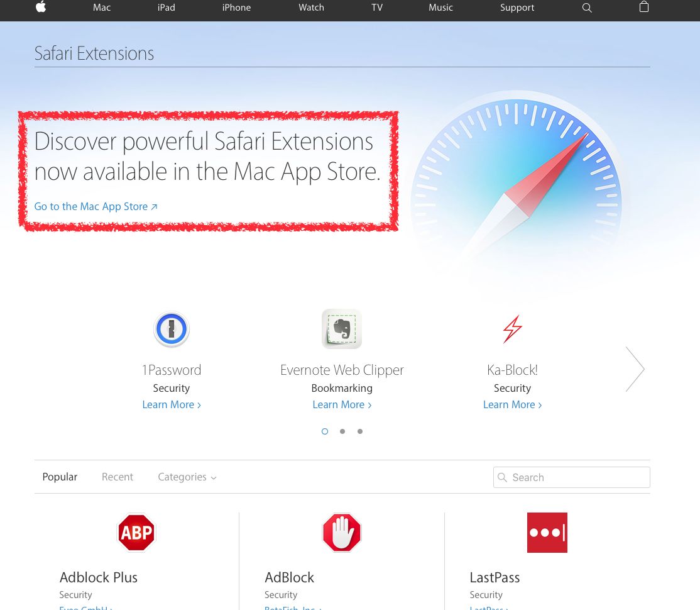Click the LastPass red dots icon
Image resolution: width=700 pixels, height=610 pixels.
pyautogui.click(x=547, y=532)
